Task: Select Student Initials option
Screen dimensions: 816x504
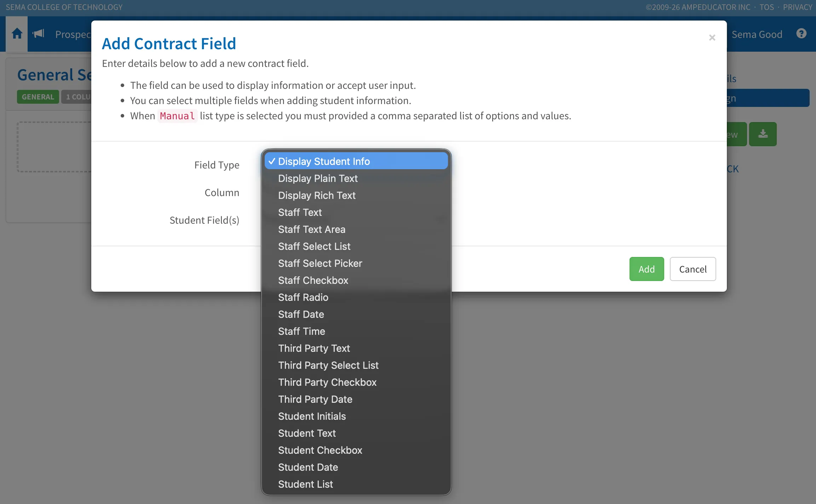Action: [356, 416]
